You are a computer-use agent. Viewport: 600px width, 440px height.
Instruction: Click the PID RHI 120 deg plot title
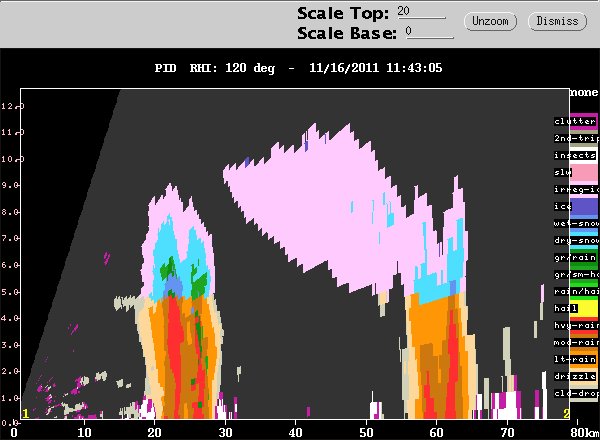215,68
